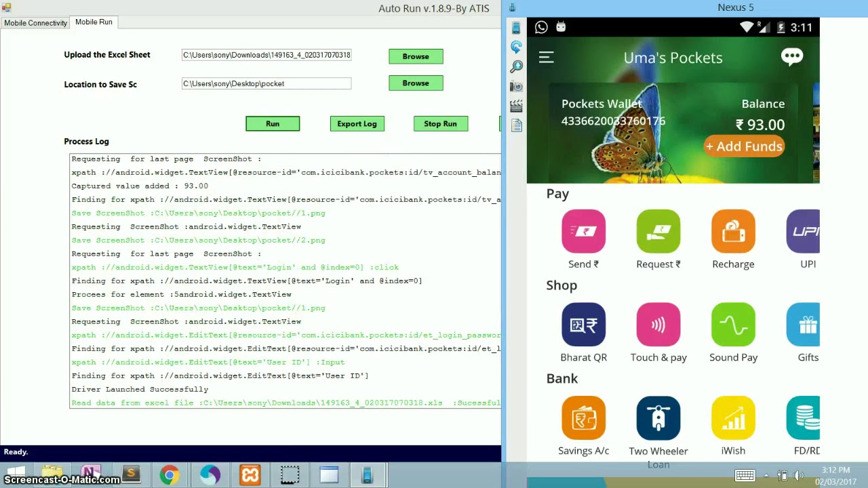Open the FD/RD icon

pos(804,418)
